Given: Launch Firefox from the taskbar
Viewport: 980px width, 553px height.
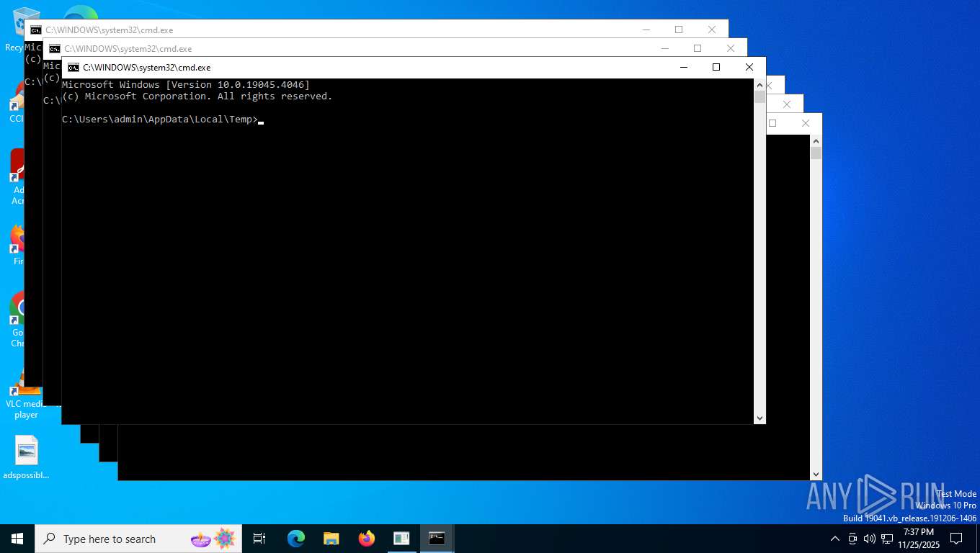Looking at the screenshot, I should (x=366, y=539).
